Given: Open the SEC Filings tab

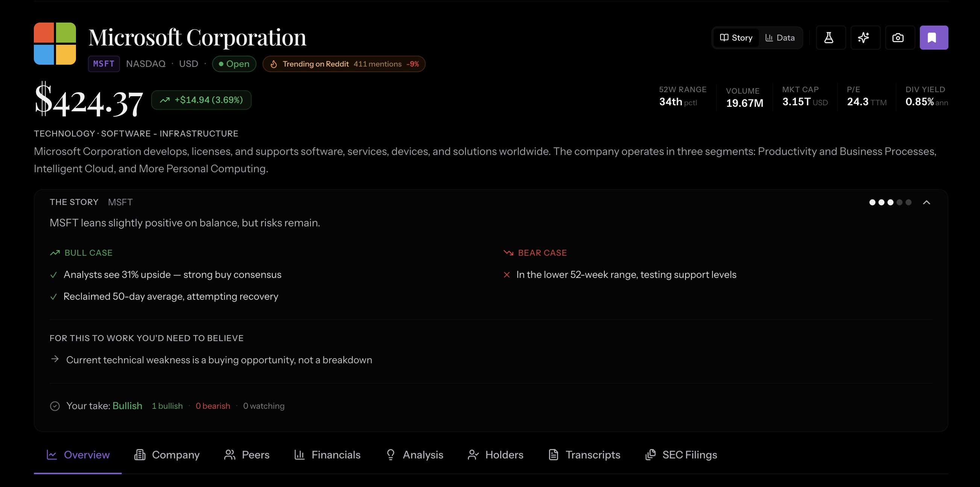Looking at the screenshot, I should (x=681, y=455).
